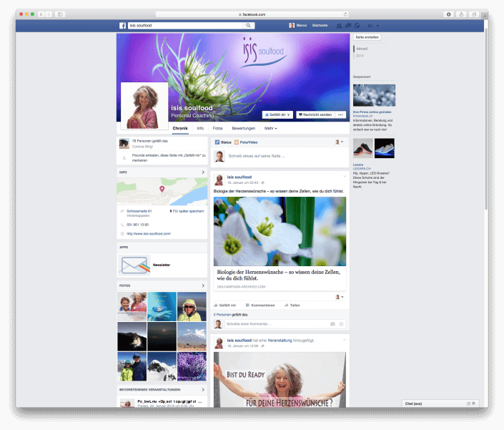This screenshot has width=504, height=430.
Task: Open privacy shortcuts lock icon
Action: click(x=370, y=26)
